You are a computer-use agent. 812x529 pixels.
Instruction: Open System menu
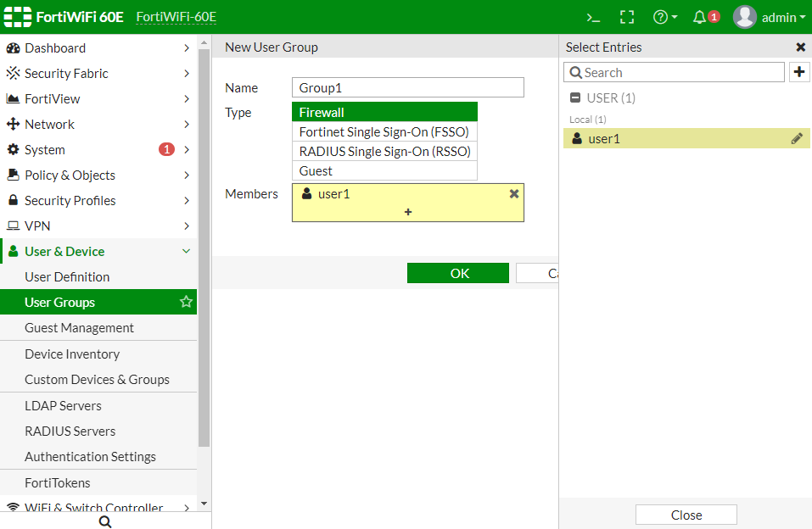click(x=98, y=149)
